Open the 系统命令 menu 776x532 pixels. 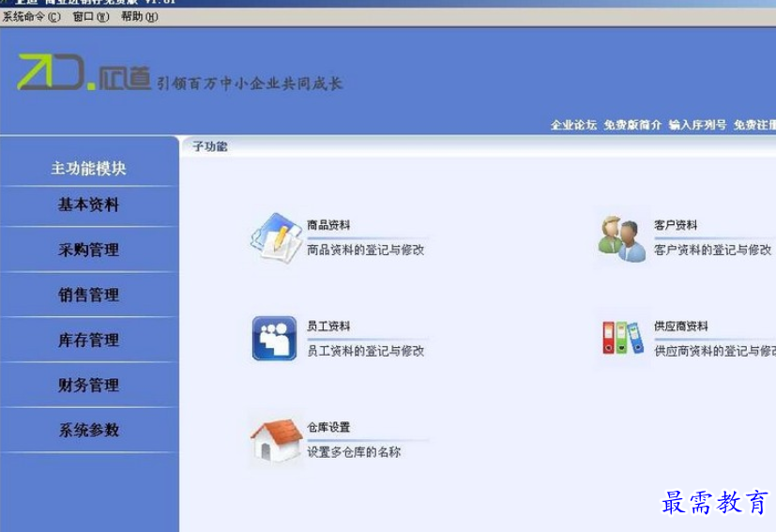[x=32, y=17]
